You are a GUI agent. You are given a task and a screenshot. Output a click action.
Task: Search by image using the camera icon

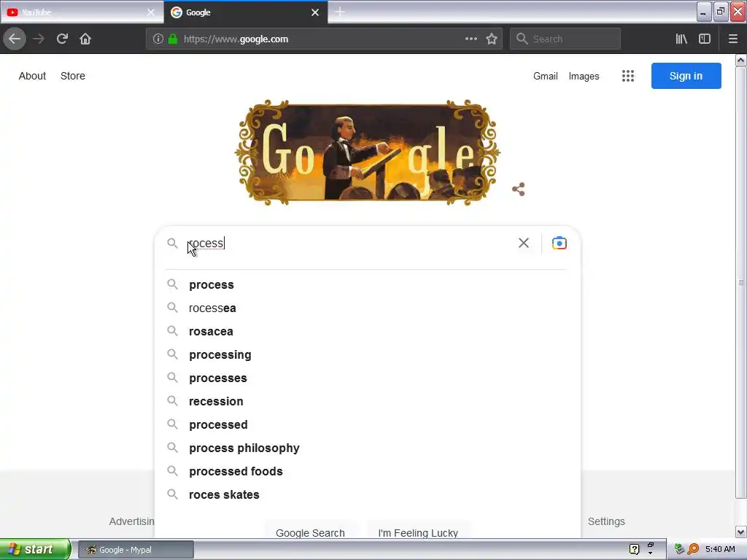[560, 243]
